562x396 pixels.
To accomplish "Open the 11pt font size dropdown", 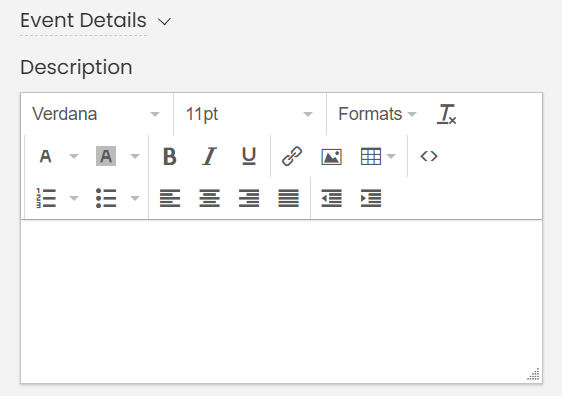I will point(250,114).
